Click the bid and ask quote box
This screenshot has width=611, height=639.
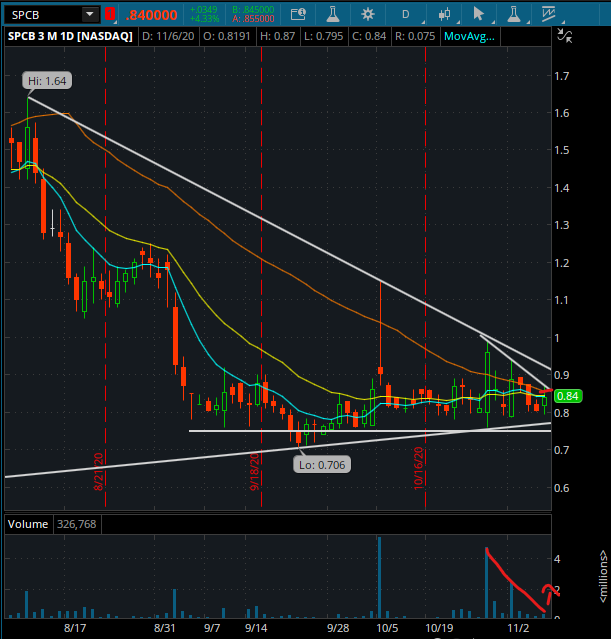[253, 14]
